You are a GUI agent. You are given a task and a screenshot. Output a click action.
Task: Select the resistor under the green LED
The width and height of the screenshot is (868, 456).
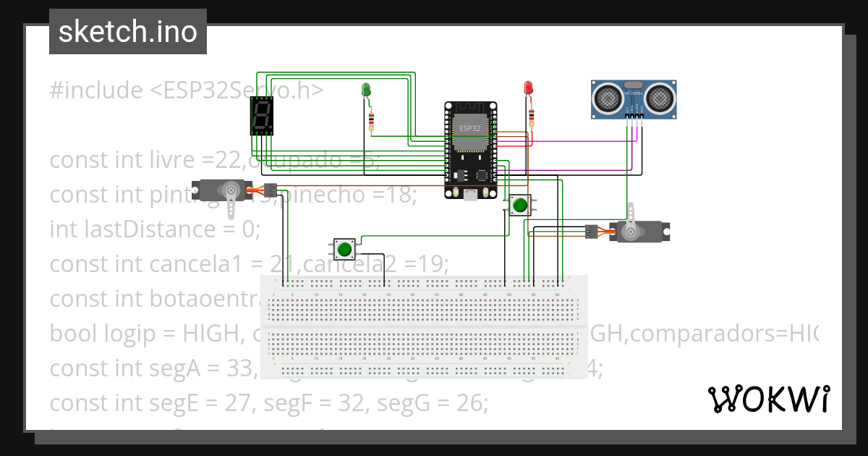click(372, 122)
